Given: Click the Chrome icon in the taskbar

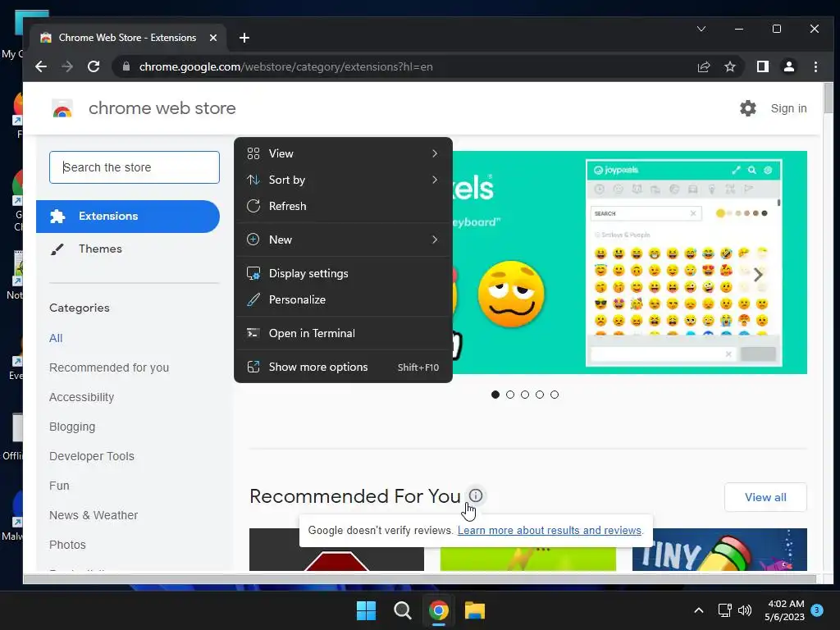Looking at the screenshot, I should coord(438,610).
